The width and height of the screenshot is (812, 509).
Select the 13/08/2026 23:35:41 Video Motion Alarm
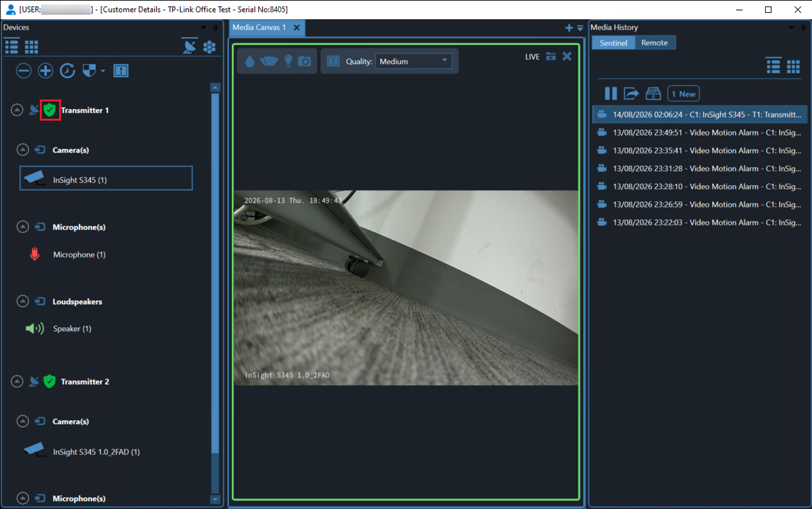coord(700,150)
